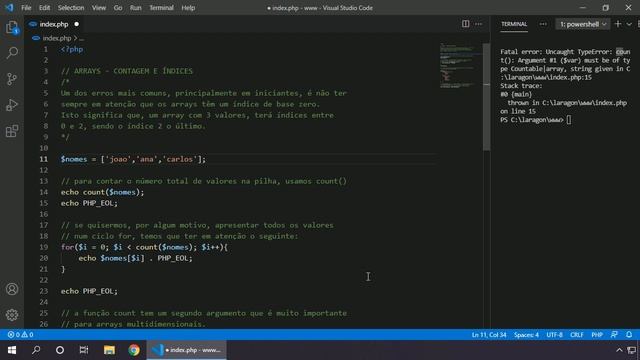Click the <?php tag on line 1
The width and height of the screenshot is (640, 360).
click(x=72, y=49)
